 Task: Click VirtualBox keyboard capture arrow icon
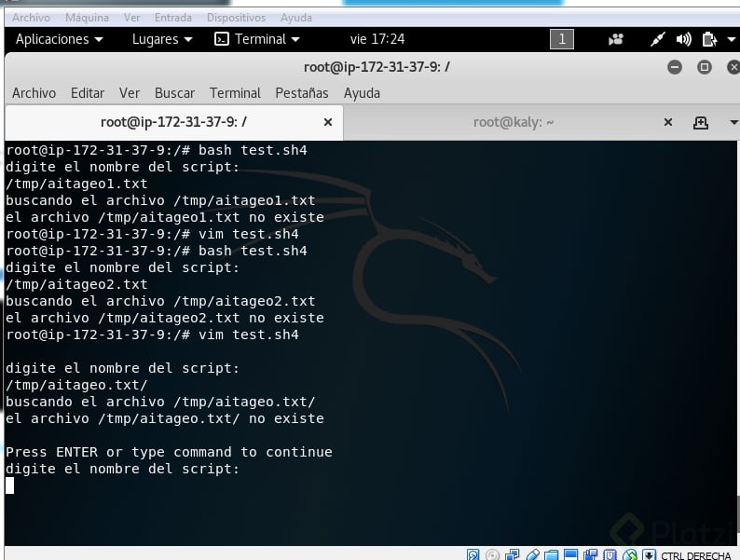(x=649, y=554)
